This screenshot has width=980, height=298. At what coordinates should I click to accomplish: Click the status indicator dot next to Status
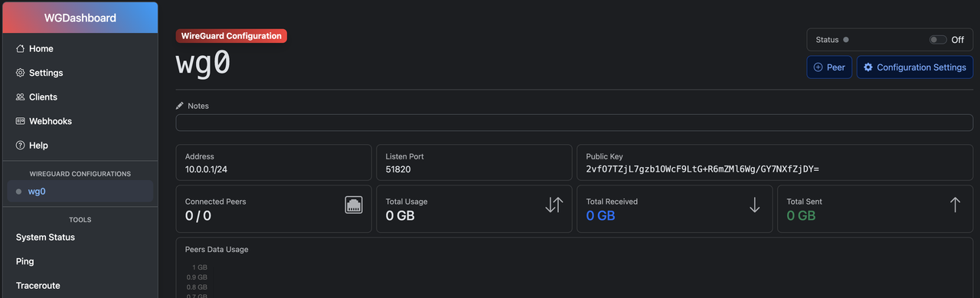click(846, 40)
